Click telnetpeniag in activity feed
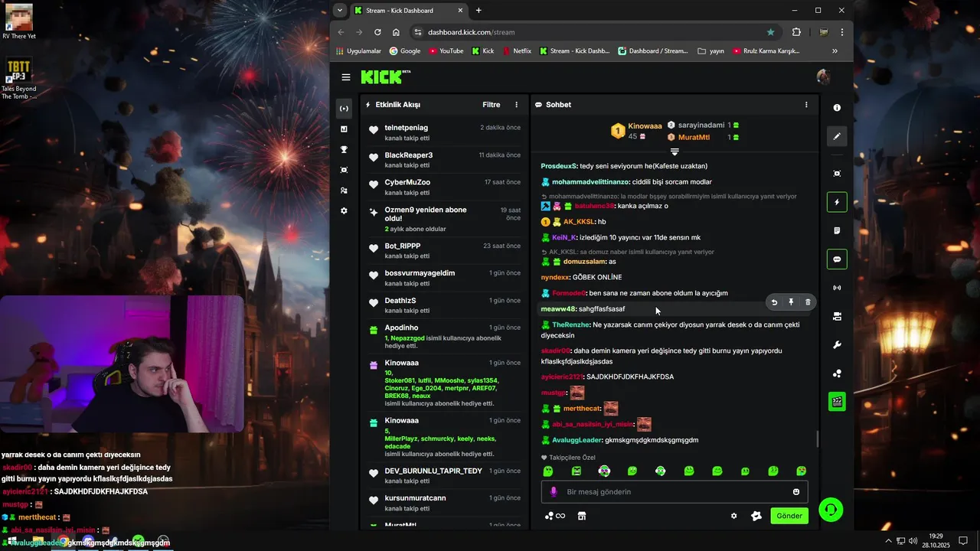Viewport: 980px width, 551px height. (406, 128)
